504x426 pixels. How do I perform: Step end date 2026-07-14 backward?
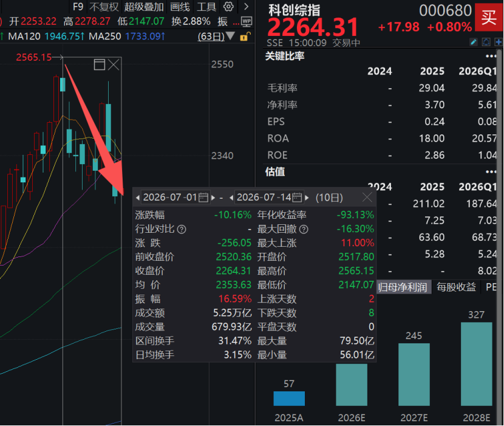231,198
